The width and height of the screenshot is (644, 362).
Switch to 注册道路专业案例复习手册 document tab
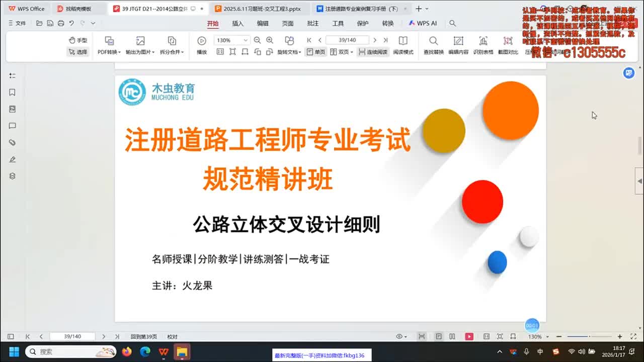(361, 9)
